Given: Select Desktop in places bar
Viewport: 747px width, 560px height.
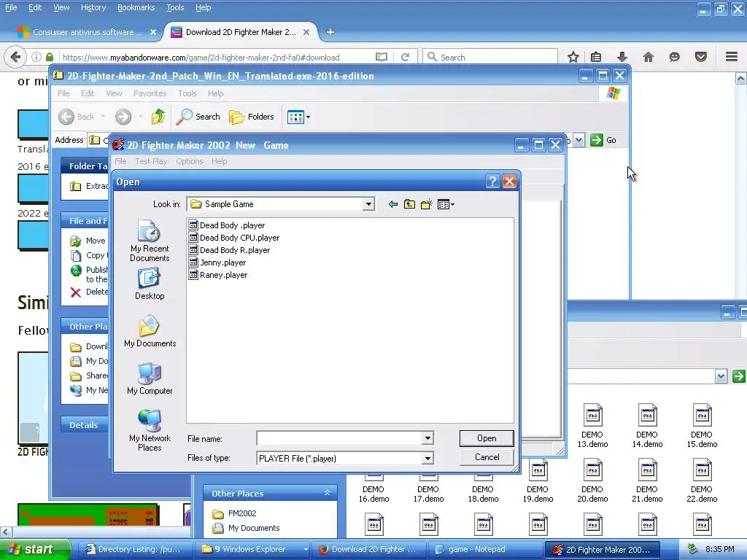Looking at the screenshot, I should click(149, 284).
